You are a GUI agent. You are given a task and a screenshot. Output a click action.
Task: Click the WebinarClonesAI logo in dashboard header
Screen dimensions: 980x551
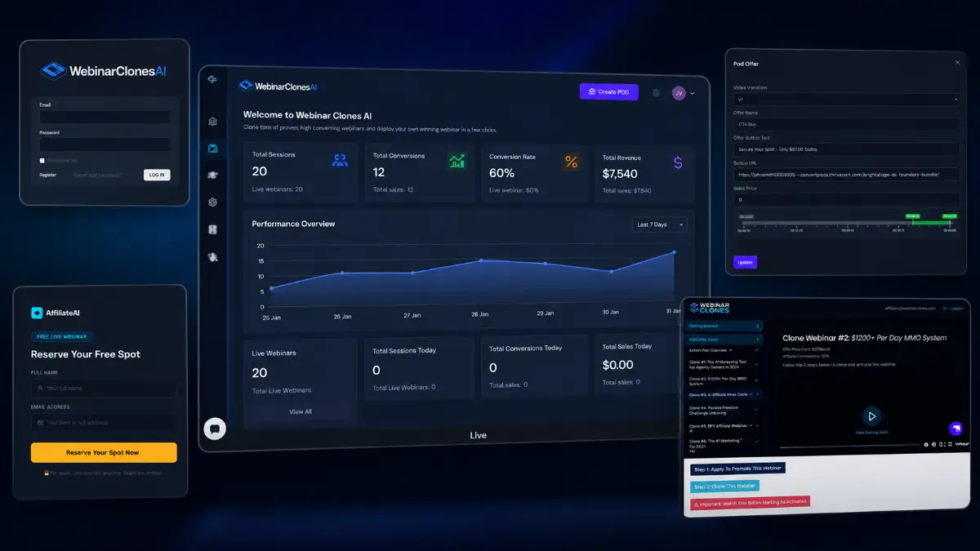278,86
